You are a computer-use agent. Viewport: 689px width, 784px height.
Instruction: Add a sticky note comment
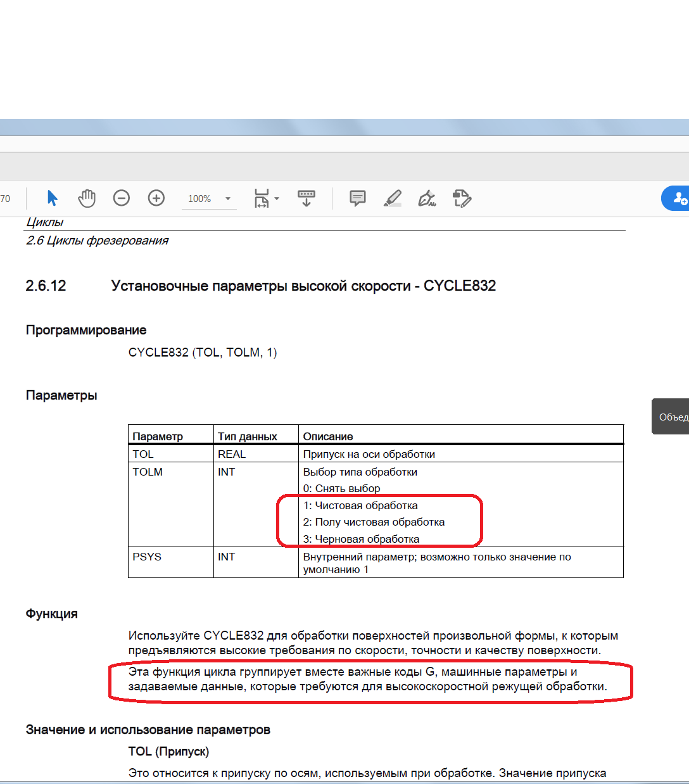[x=358, y=198]
